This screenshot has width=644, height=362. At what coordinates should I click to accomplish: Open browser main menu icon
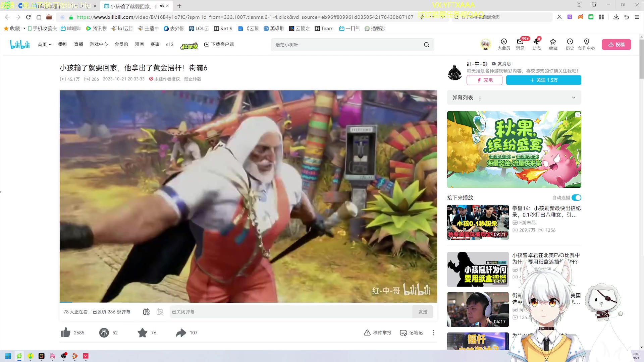click(637, 17)
